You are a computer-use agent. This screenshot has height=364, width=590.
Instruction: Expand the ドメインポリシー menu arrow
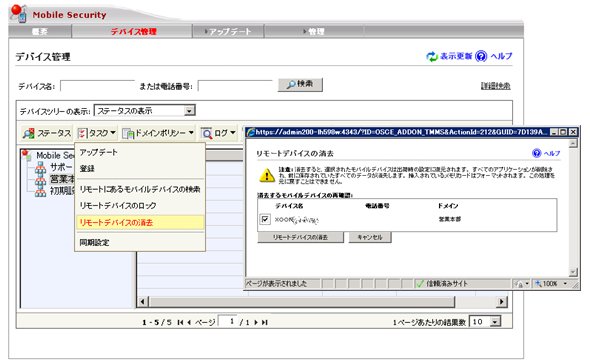point(191,133)
